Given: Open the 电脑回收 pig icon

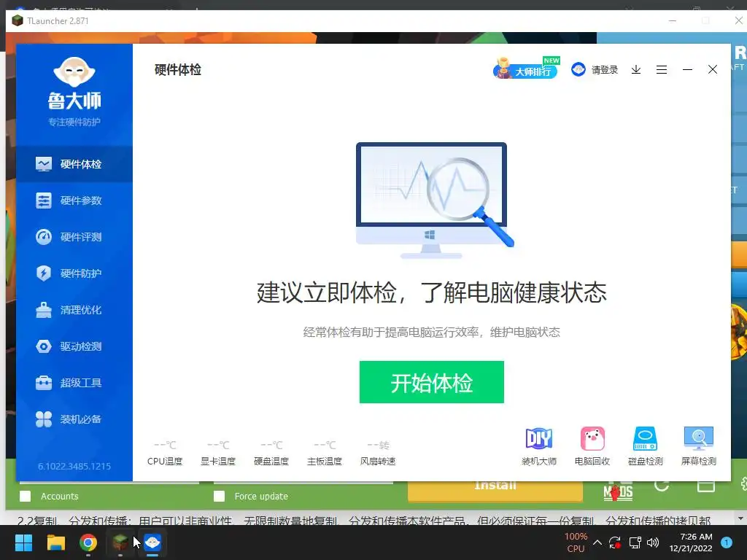Looking at the screenshot, I should click(x=592, y=446).
